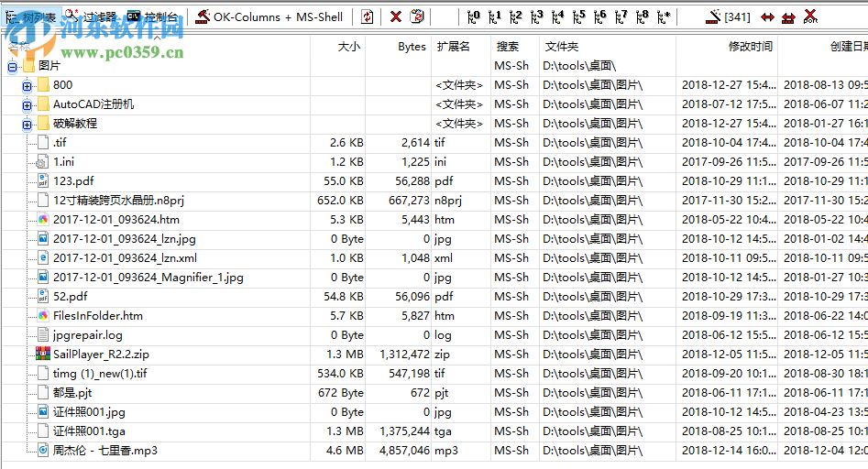Select tree level 2 icon
The width and height of the screenshot is (868, 469).
tap(515, 17)
